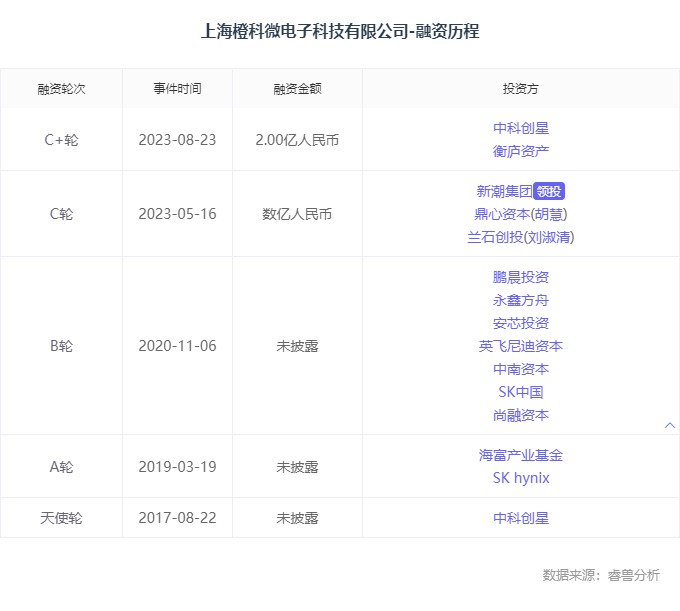Select date 2023-08-23
This screenshot has height=611, width=680.
[x=177, y=140]
